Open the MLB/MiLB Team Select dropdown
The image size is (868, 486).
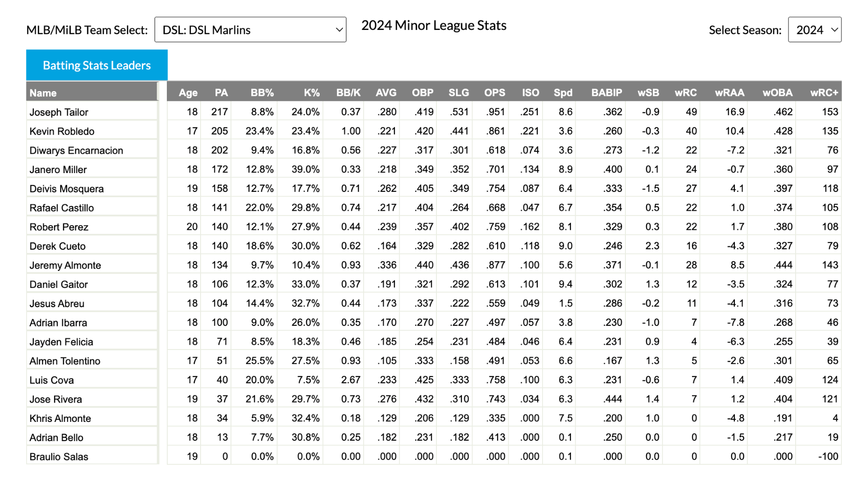(x=250, y=30)
